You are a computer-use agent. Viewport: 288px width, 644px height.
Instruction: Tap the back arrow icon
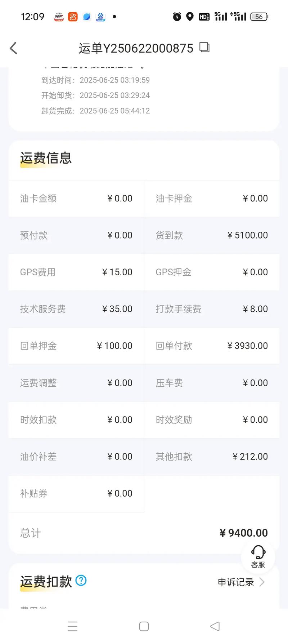point(13,48)
